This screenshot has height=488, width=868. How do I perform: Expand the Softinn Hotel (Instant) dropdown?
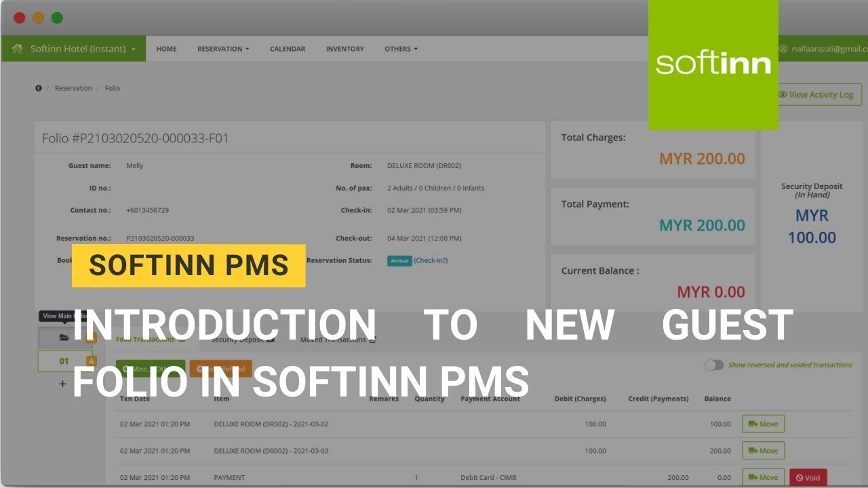(83, 49)
